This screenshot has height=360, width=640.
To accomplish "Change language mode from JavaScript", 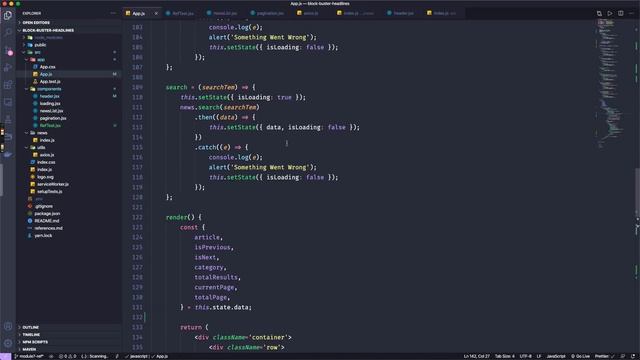I will tap(556, 356).
